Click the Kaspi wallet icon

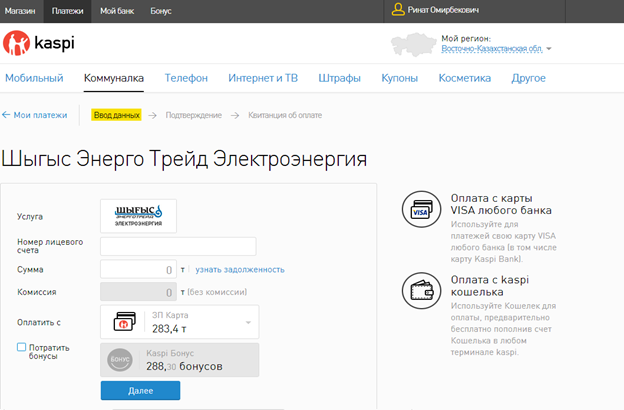coord(421,291)
